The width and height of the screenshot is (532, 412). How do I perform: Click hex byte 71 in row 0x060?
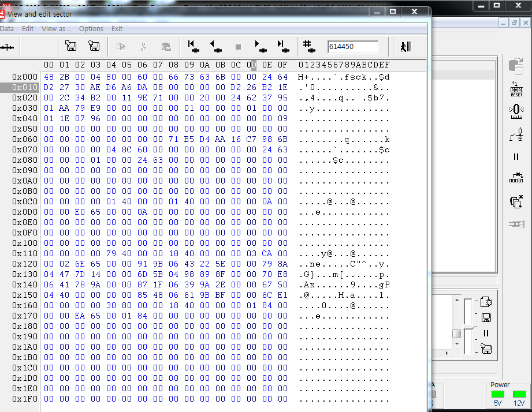coord(173,140)
